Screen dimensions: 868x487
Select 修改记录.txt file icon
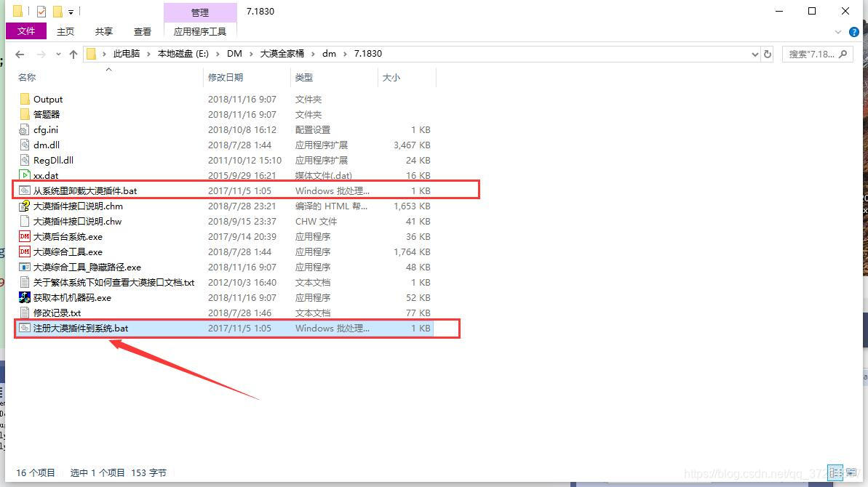[24, 313]
